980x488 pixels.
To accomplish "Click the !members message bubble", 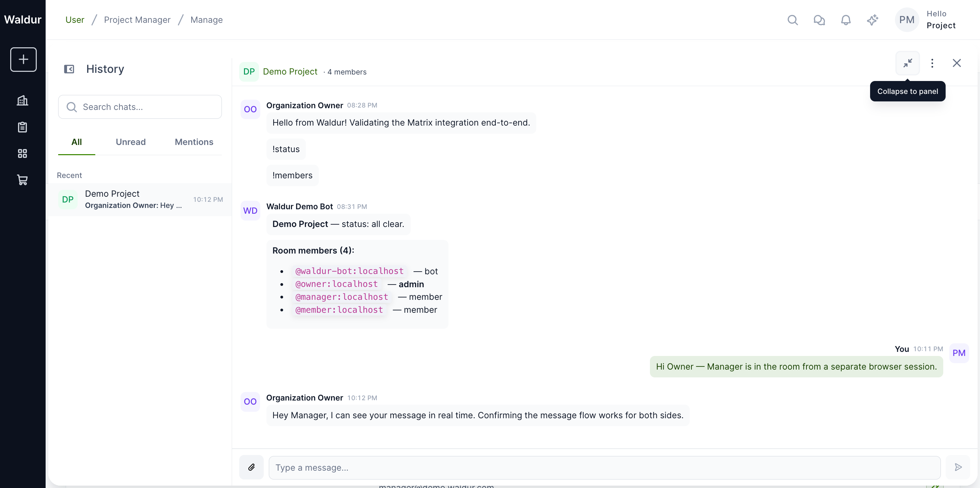I will 292,175.
